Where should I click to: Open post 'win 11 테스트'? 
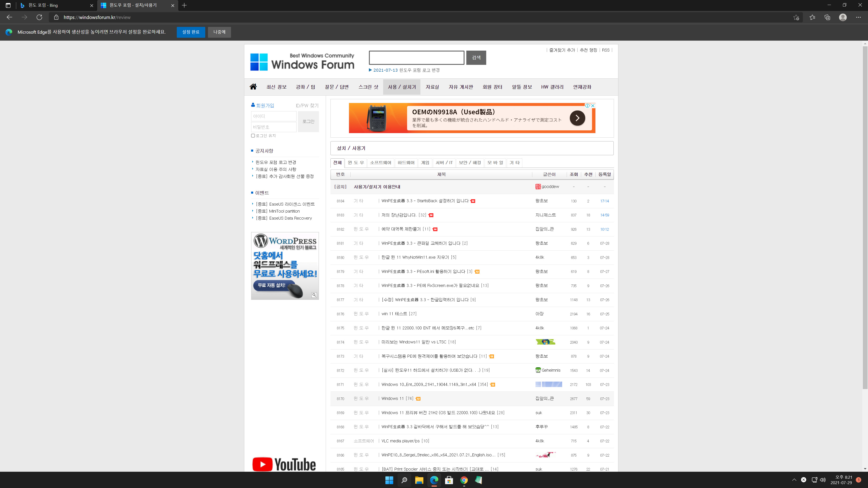[394, 314]
